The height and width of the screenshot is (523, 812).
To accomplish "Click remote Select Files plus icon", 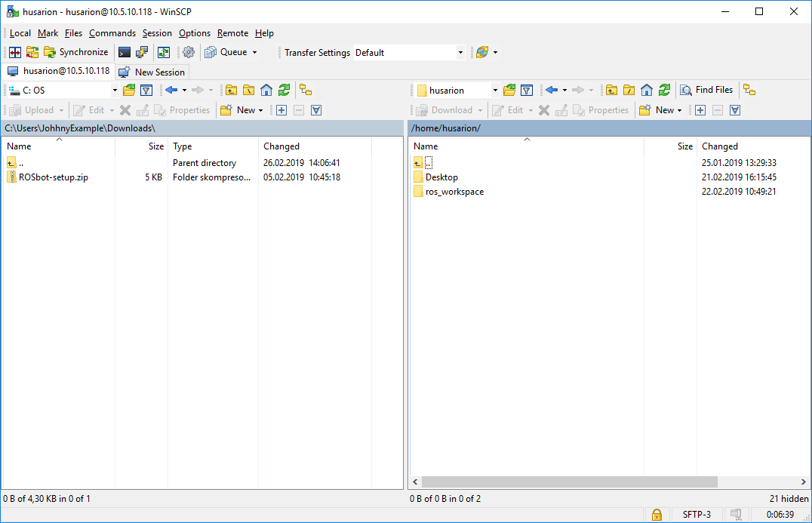I will [700, 109].
